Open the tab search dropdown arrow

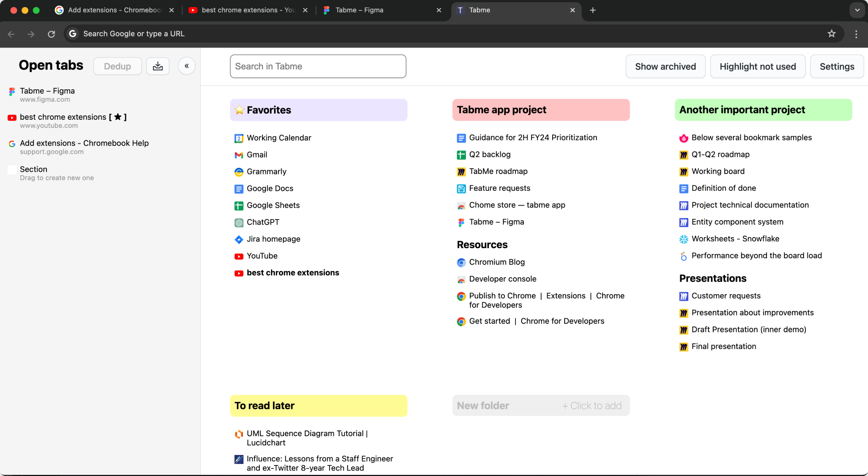(x=857, y=10)
